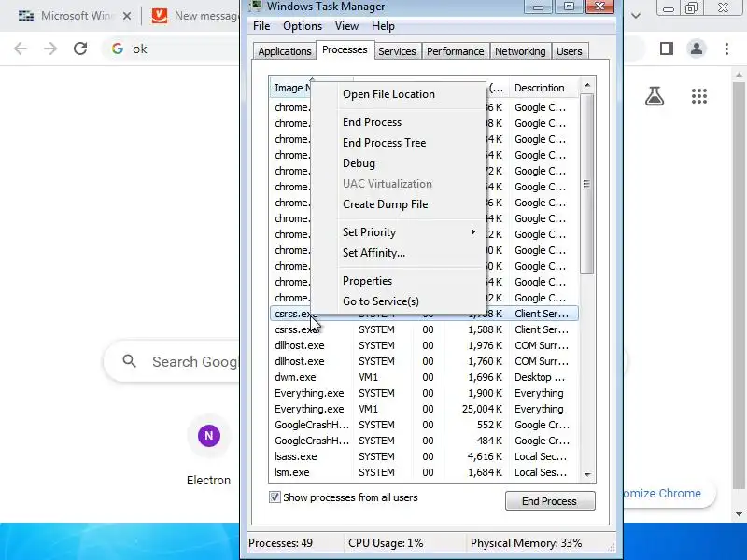
Task: Click the End Process button
Action: click(x=550, y=501)
